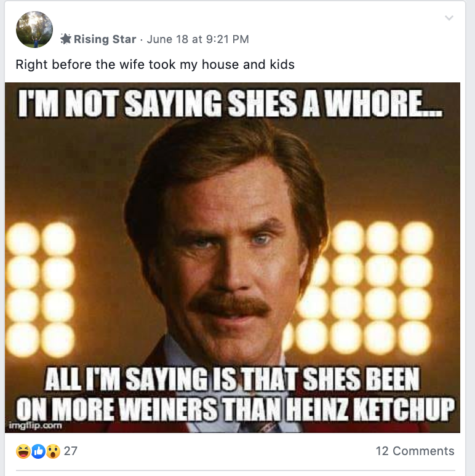The width and height of the screenshot is (475, 476).
Task: Click the imgflip.com watermark on the meme
Action: pos(35,426)
